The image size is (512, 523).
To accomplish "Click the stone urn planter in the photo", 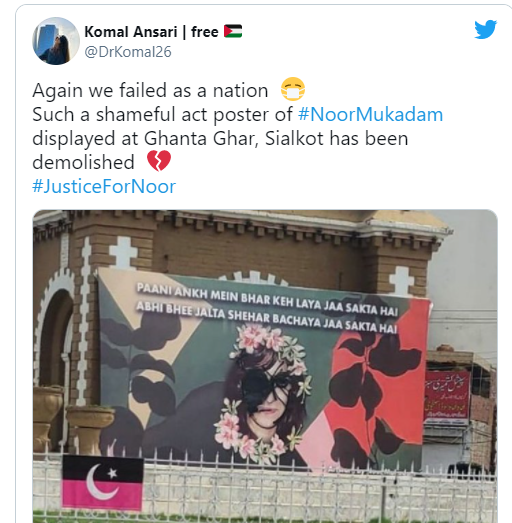I will click(89, 429).
